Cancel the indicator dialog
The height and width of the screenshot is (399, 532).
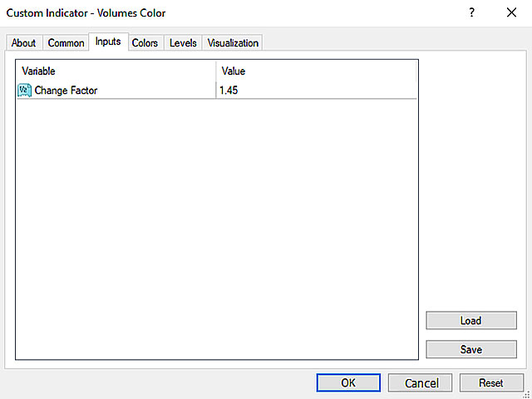[x=420, y=382]
